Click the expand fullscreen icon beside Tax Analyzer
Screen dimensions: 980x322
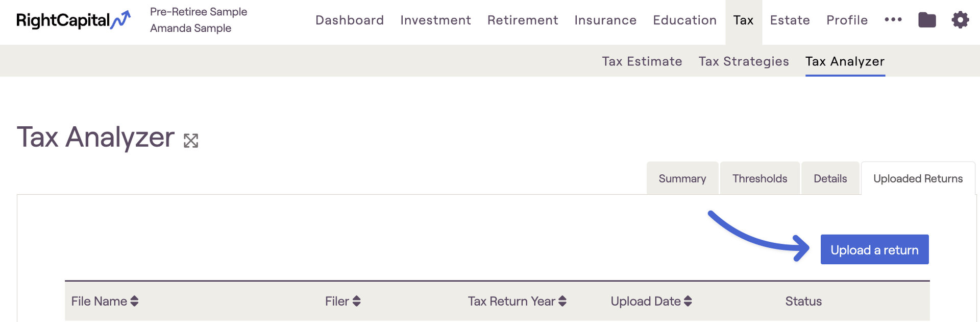click(191, 141)
